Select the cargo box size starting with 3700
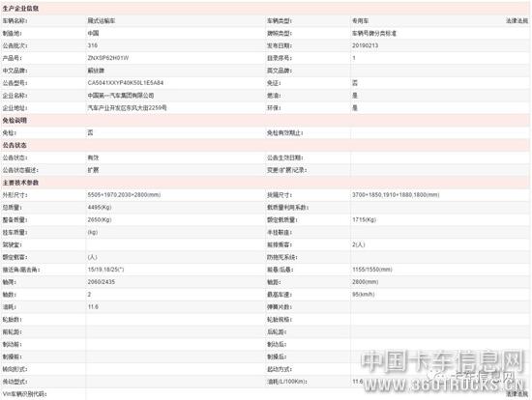The height and width of the screenshot is (400, 532). pyautogui.click(x=396, y=195)
